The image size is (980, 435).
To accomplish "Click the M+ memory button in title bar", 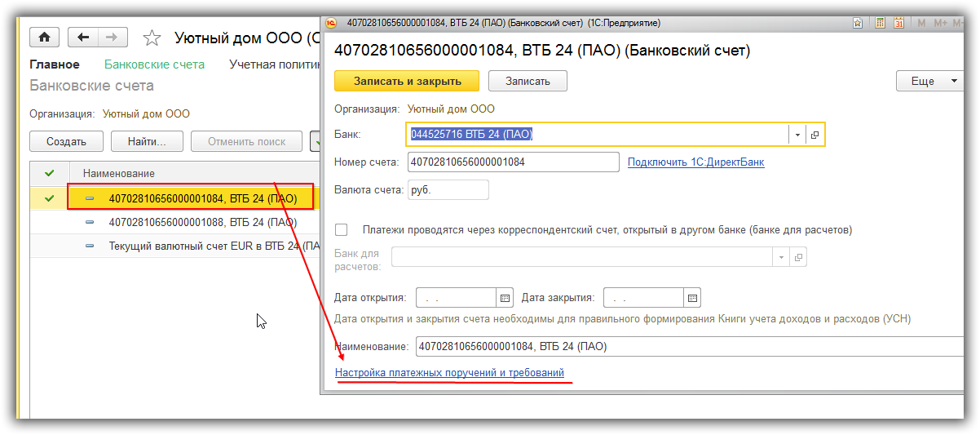I will [x=940, y=23].
